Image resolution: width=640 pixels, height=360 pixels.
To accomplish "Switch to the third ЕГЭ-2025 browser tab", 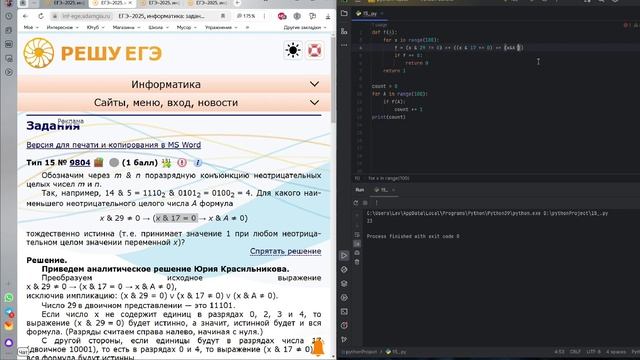I will tap(159, 3).
